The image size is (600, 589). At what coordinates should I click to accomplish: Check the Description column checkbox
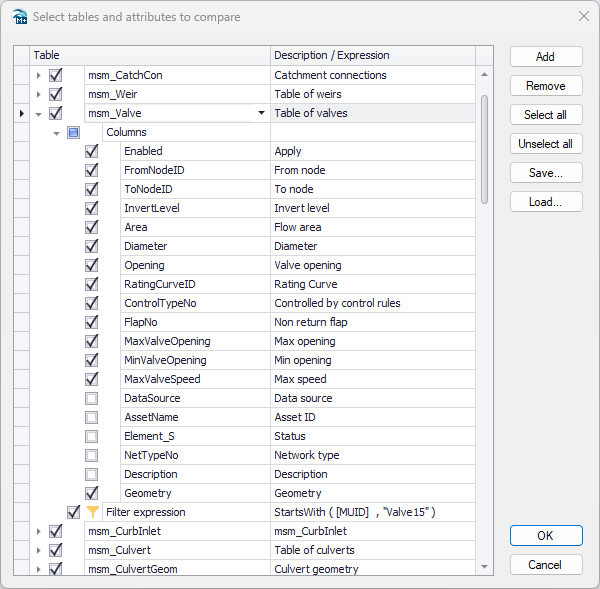click(91, 474)
